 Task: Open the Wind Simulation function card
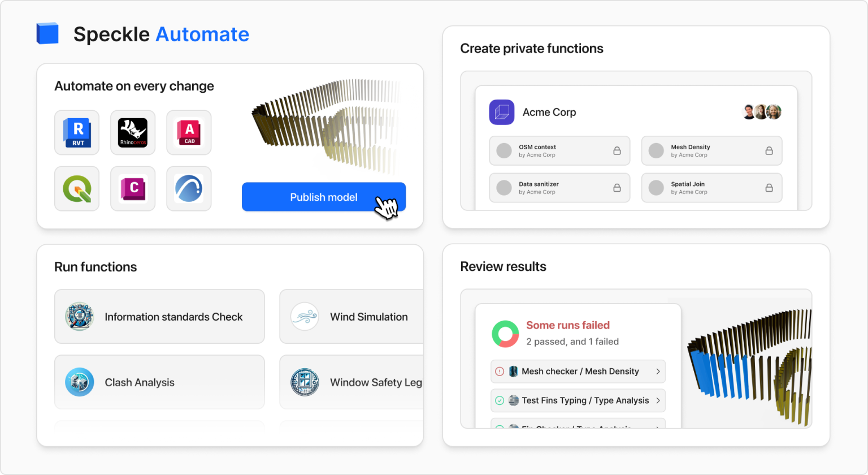click(351, 317)
